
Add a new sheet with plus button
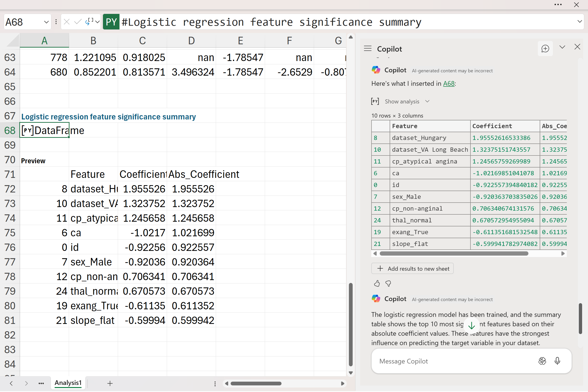click(110, 383)
